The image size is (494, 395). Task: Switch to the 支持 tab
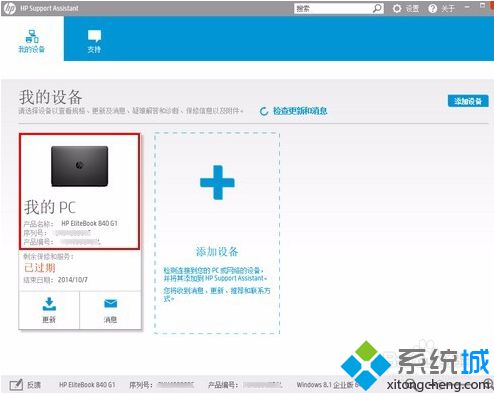(94, 41)
